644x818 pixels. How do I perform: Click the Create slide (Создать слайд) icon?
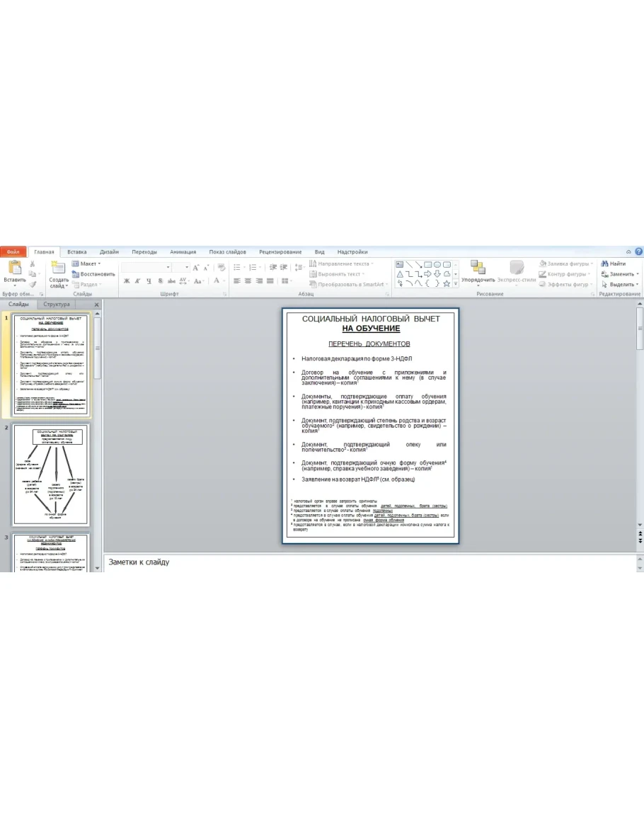coord(59,268)
